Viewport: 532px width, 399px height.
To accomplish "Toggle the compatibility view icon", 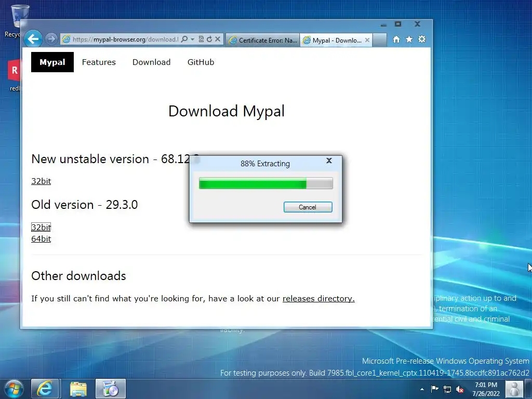I will click(x=201, y=39).
